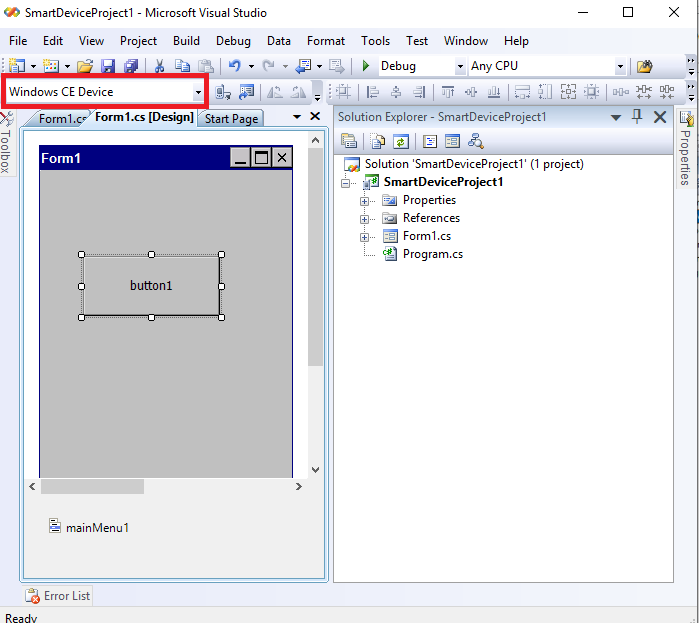
Task: Click the Refresh icon in Solution Explorer
Action: point(401,142)
